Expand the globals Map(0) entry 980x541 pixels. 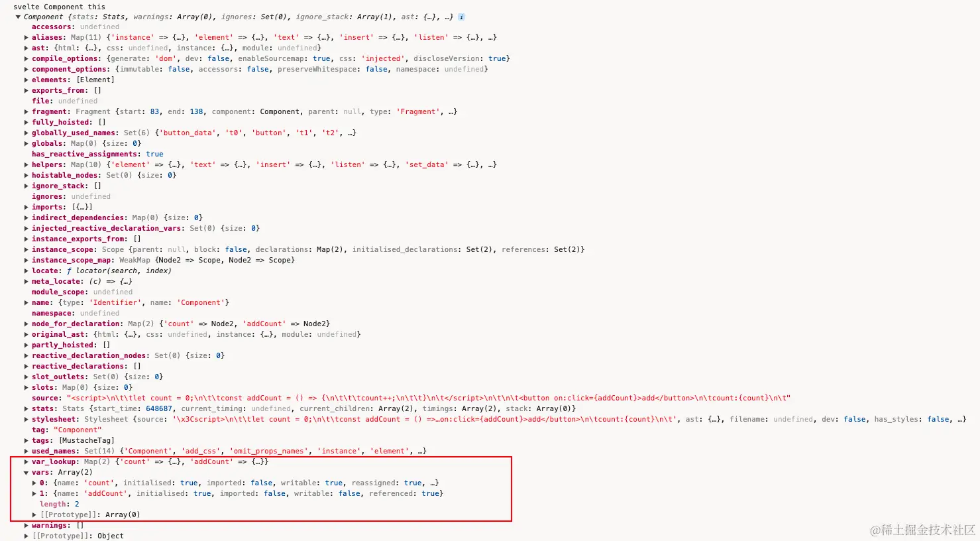pyautogui.click(x=26, y=144)
